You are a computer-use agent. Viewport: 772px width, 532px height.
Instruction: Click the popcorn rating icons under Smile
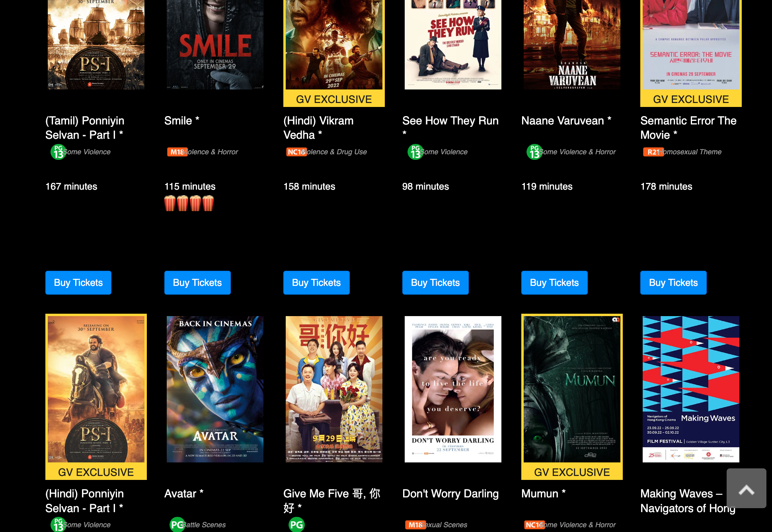[x=189, y=203]
